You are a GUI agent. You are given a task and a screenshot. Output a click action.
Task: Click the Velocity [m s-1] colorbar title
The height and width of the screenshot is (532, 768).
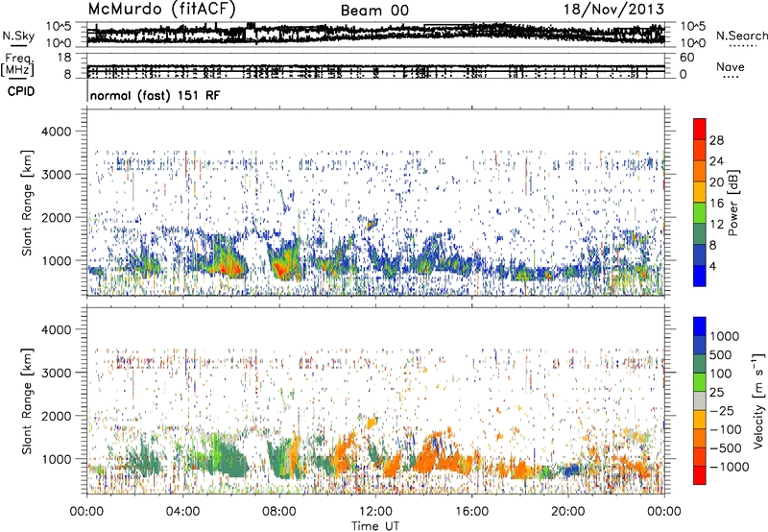(758, 400)
